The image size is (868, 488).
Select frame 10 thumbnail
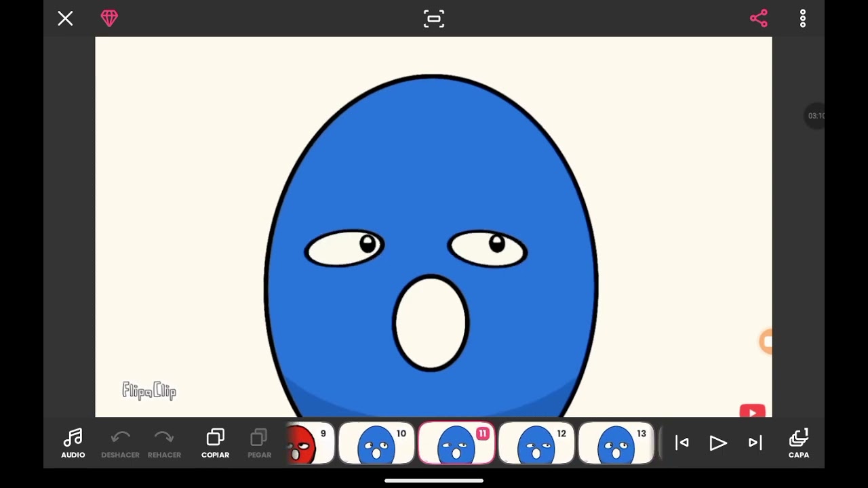(x=376, y=443)
